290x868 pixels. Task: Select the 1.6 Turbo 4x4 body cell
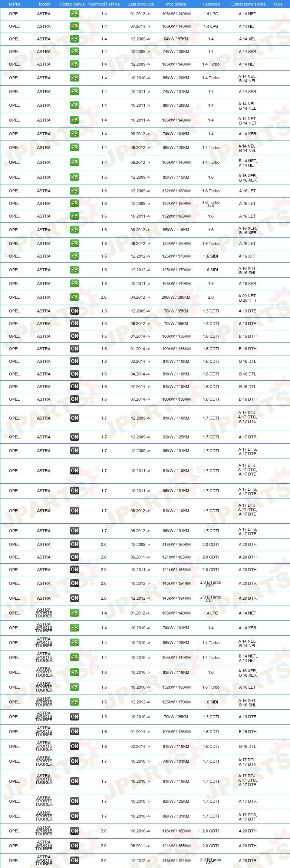coord(211,204)
